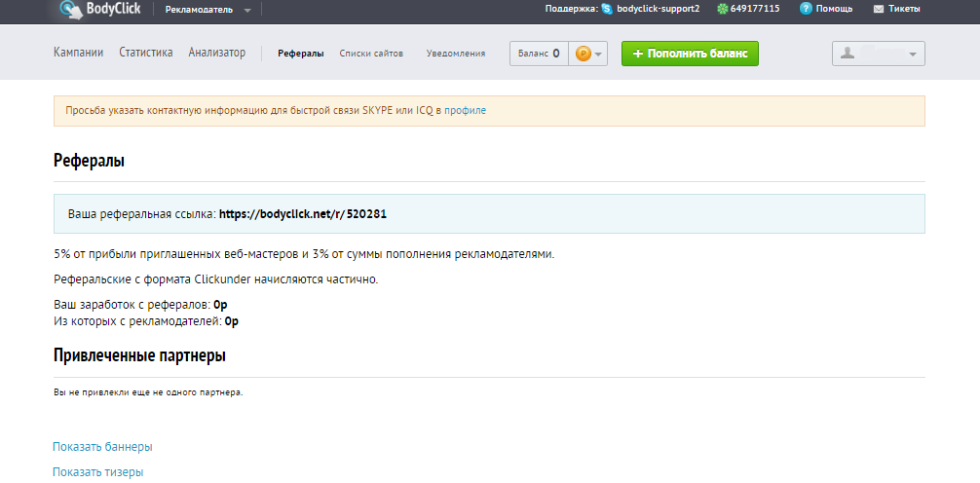
Task: Open the Анализатор section
Action: click(217, 53)
